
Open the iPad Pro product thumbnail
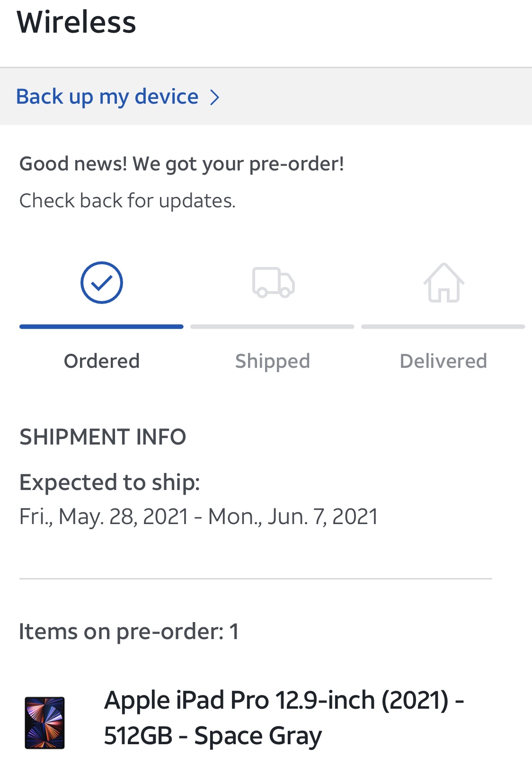tap(44, 722)
